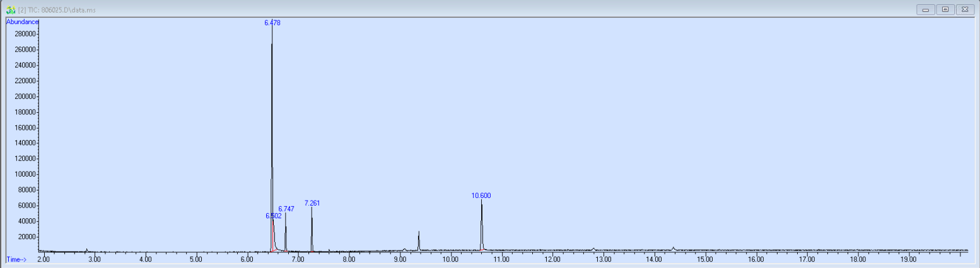Image resolution: width=980 pixels, height=268 pixels.
Task: Close the TIC chromatogram window
Action: point(965,9)
